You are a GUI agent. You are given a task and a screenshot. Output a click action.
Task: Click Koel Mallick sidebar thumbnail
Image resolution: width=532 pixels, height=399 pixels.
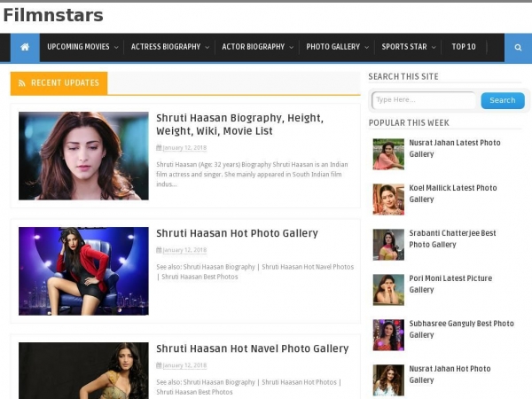[388, 199]
